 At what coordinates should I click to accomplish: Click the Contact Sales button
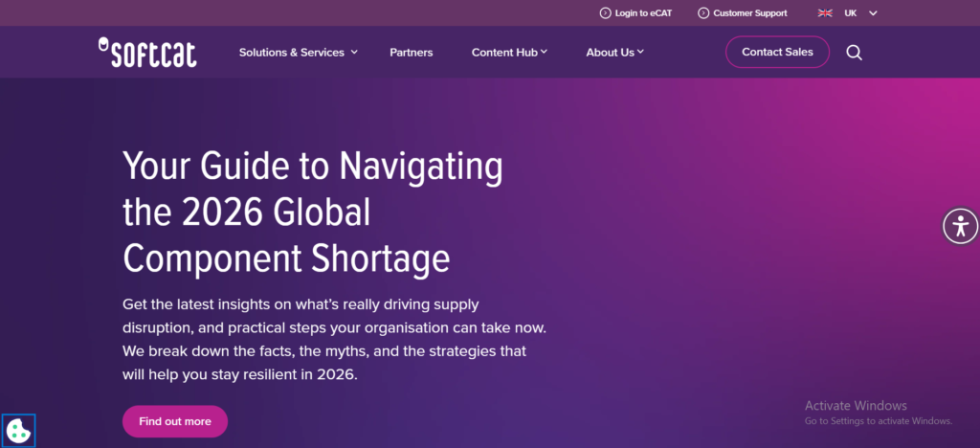[777, 52]
